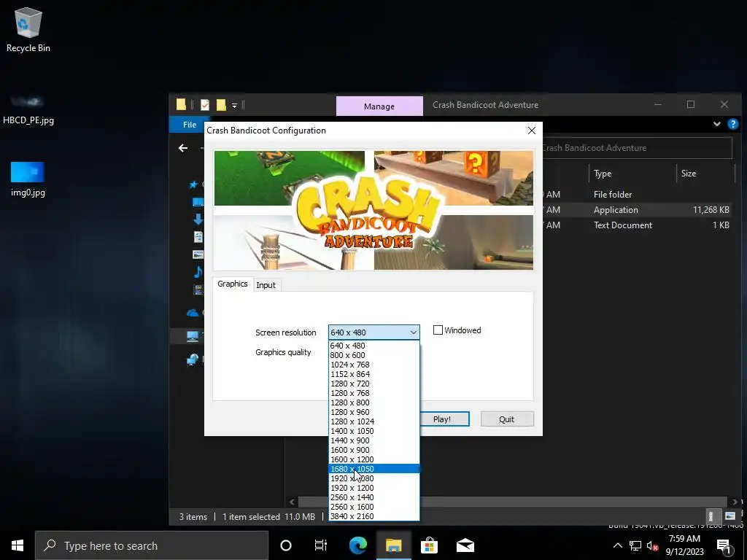This screenshot has height=560, width=747.
Task: Launch Microsoft Edge from the taskbar
Action: point(357,545)
